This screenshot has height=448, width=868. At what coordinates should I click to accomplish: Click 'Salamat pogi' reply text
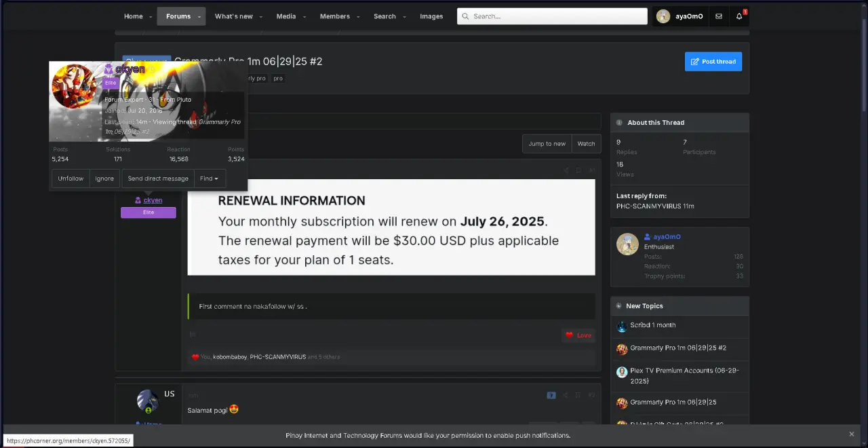(208, 410)
